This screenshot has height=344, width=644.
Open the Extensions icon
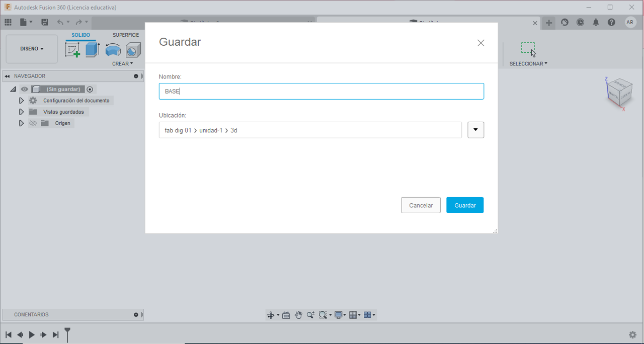pyautogui.click(x=565, y=22)
